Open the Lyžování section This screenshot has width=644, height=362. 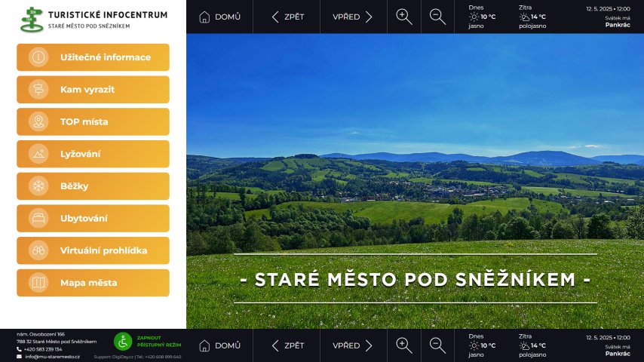93,154
